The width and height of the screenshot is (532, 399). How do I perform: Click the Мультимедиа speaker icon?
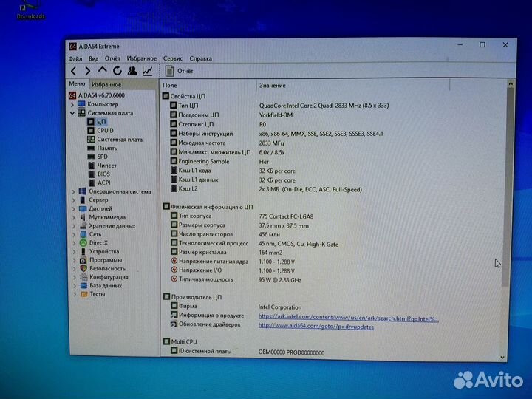point(83,217)
